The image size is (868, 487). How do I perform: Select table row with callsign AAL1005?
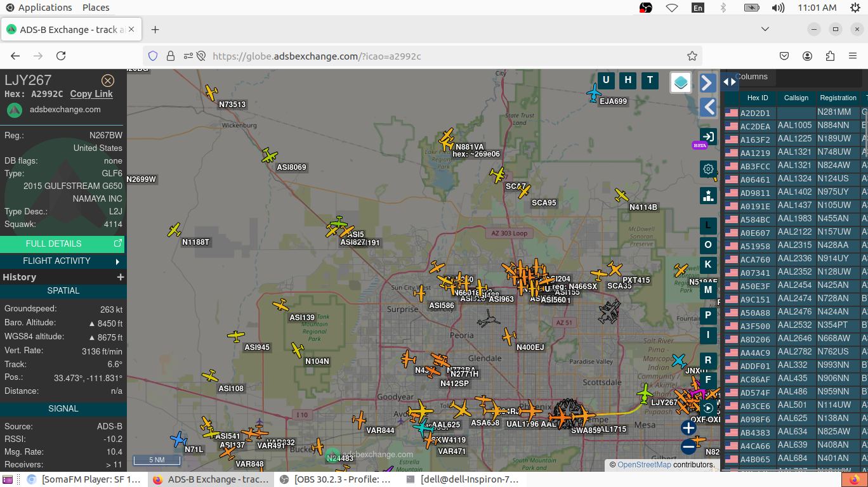[796, 126]
